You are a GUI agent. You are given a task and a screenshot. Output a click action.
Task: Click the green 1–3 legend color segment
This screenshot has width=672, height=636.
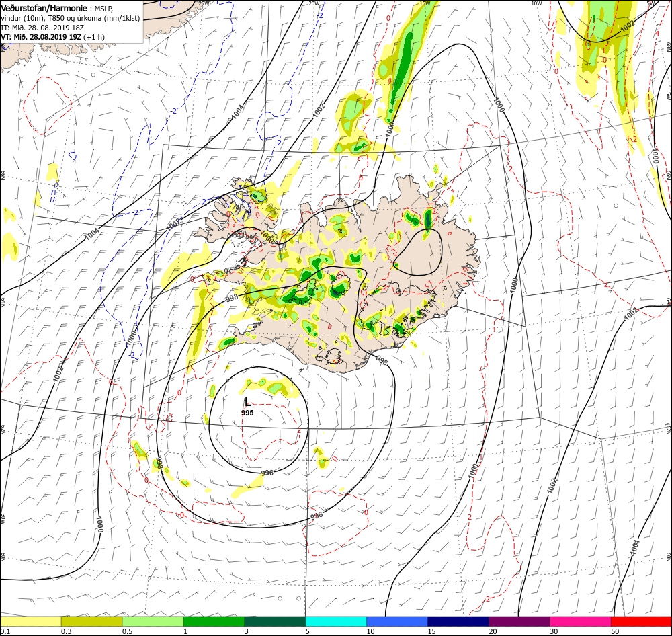coord(214,621)
